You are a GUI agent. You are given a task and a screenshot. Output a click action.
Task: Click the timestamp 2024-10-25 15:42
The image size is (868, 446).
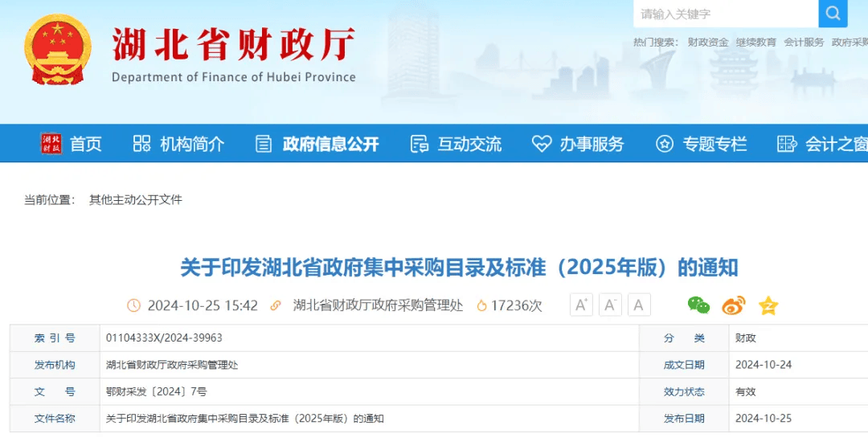click(x=203, y=305)
